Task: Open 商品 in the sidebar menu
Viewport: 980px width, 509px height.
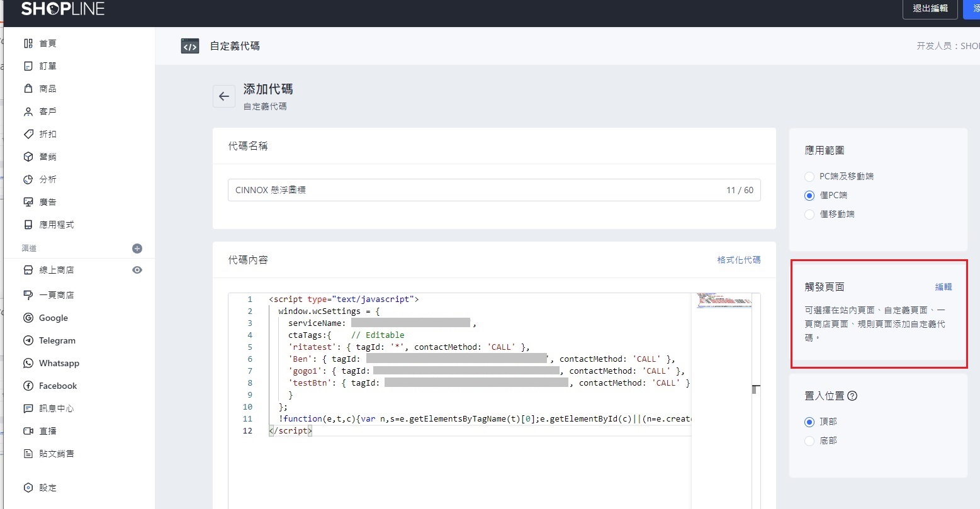Action: (x=48, y=89)
